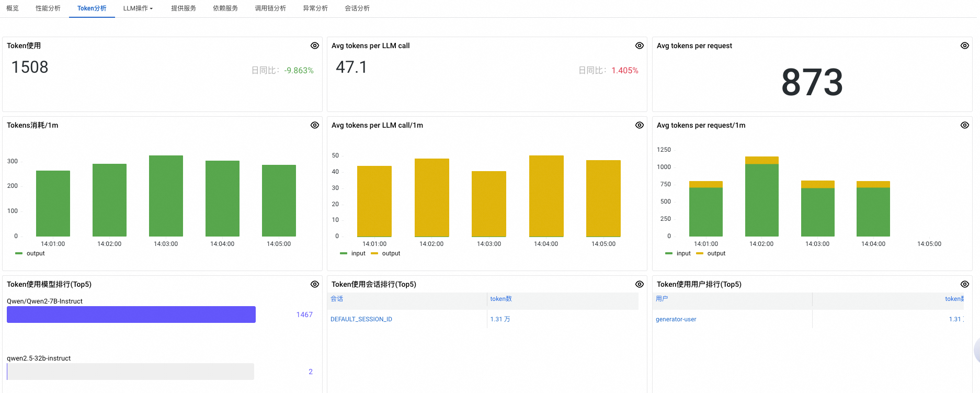Open the 调用链分析 tab
This screenshot has height=393, width=980.
pyautogui.click(x=270, y=8)
